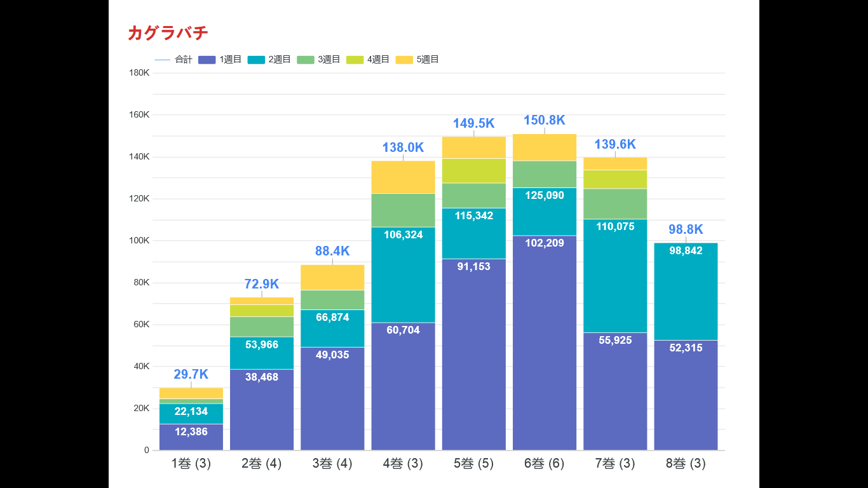Click the カグラバチ chart title
This screenshot has height=488, width=868.
(168, 33)
